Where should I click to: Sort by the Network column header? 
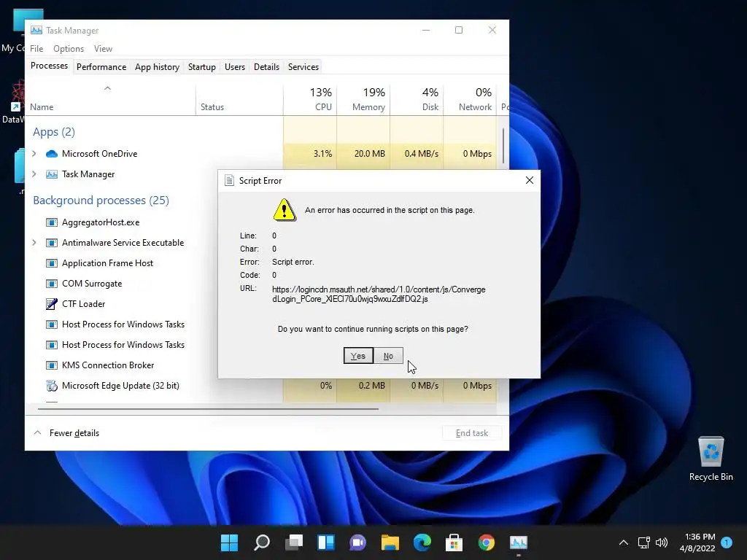[471, 99]
